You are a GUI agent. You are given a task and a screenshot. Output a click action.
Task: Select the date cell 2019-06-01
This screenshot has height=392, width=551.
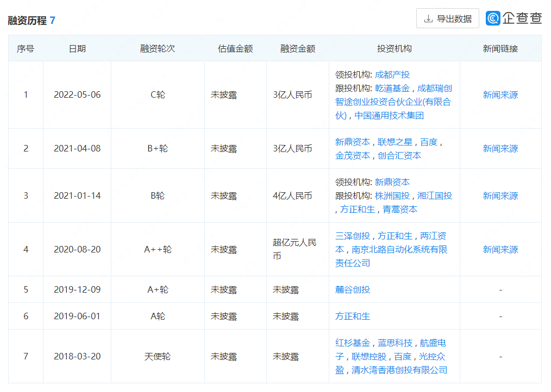coord(77,316)
